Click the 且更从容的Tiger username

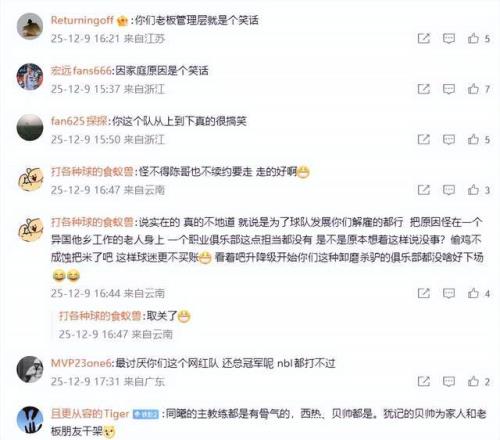coord(90,414)
